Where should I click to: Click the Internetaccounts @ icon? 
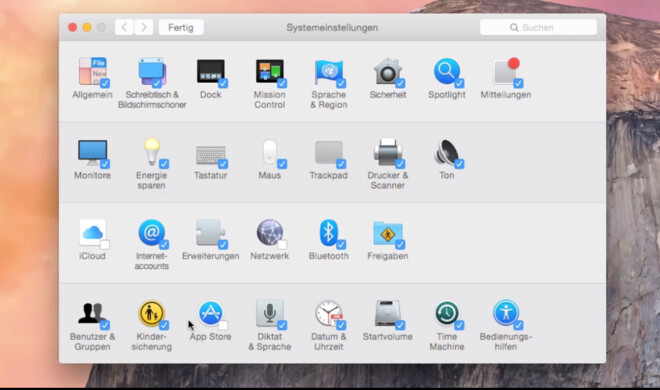[152, 233]
